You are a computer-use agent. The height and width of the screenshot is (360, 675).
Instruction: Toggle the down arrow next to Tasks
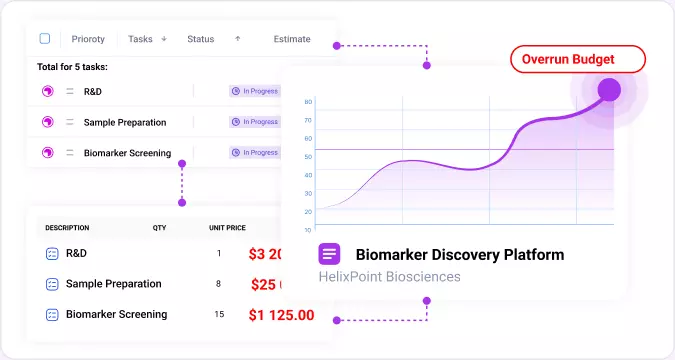click(164, 39)
